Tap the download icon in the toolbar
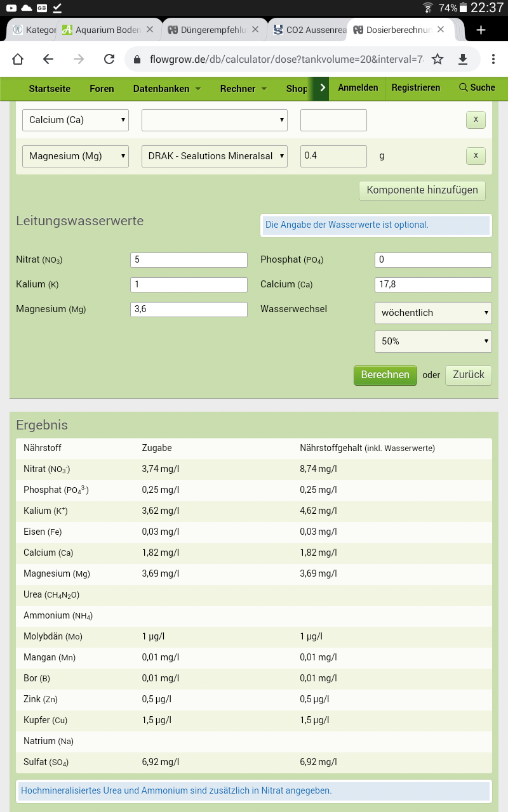Screen dimensions: 508x812 coord(463,59)
